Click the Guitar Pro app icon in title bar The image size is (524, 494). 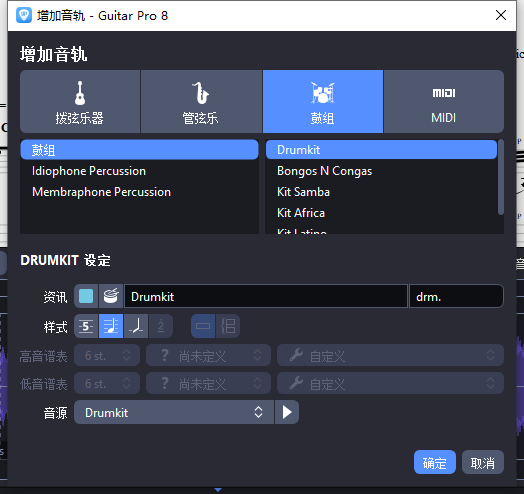tap(24, 15)
